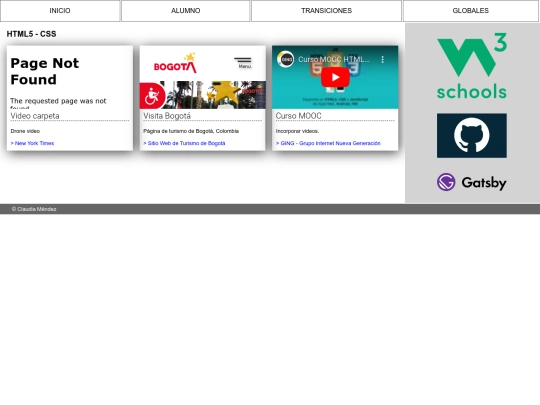Open GING - Grupo Internet Nueva Generación link
Screen dimensions: 540x405
pos(328,143)
